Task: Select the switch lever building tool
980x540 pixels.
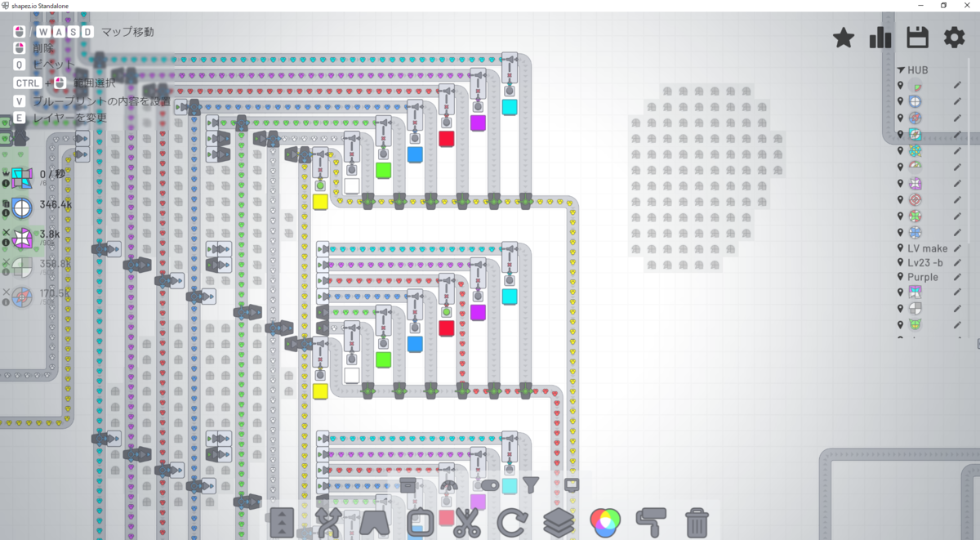Action: tap(490, 485)
